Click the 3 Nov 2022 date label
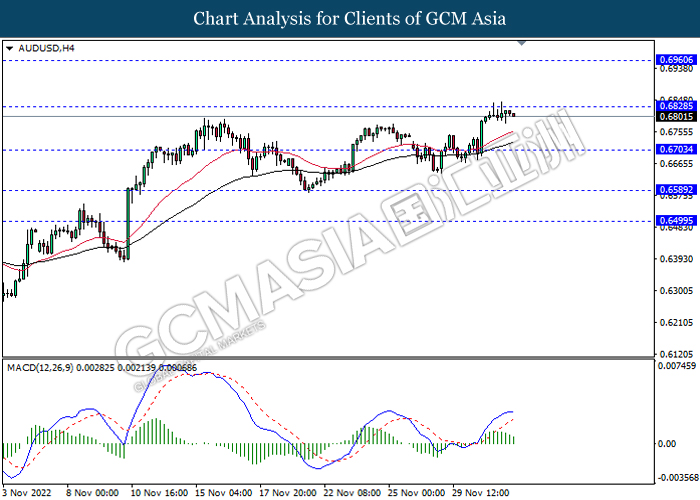The image size is (700, 500). (x=26, y=493)
